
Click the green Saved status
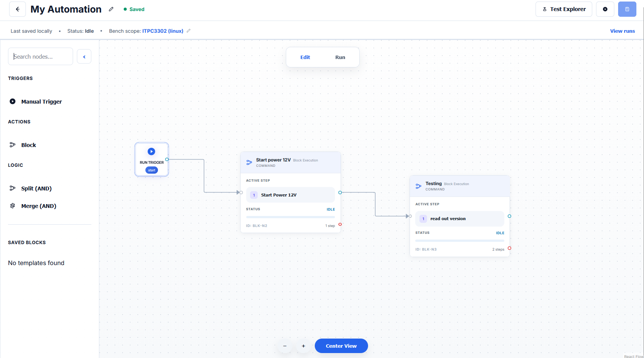click(134, 9)
